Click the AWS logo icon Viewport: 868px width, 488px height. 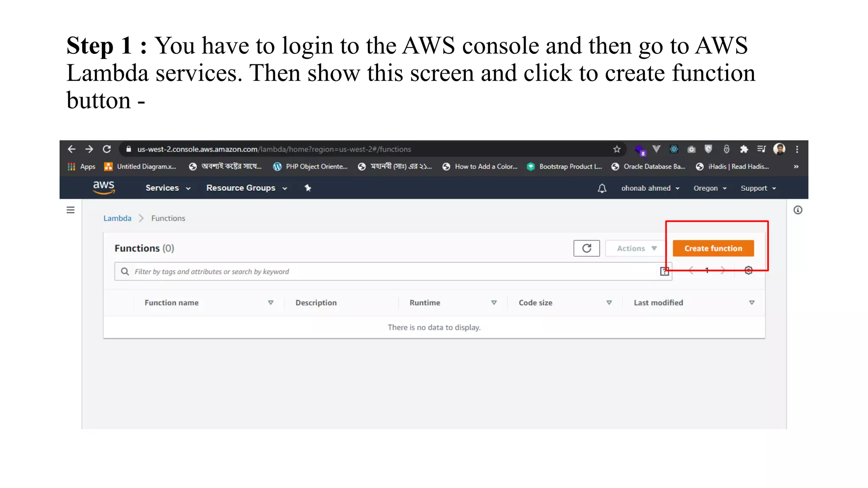click(x=104, y=187)
